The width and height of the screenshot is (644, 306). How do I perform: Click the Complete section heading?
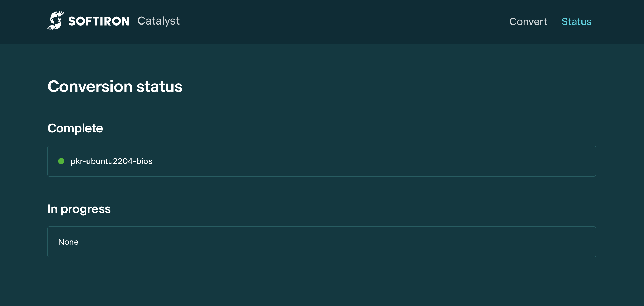(75, 128)
